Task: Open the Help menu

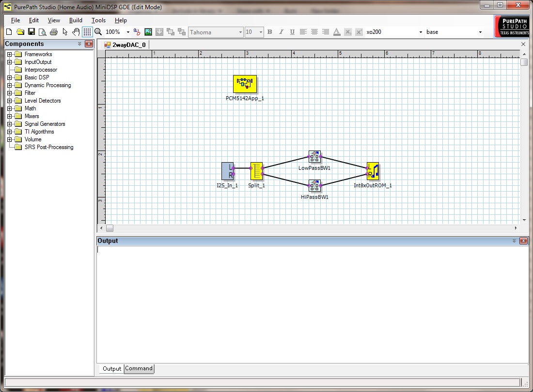Action: click(121, 20)
